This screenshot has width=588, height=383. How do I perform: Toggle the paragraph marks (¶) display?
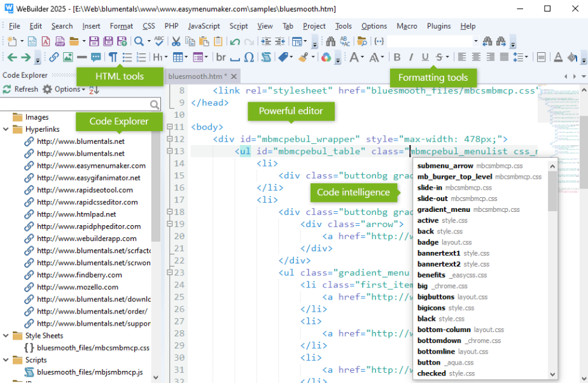point(113,57)
